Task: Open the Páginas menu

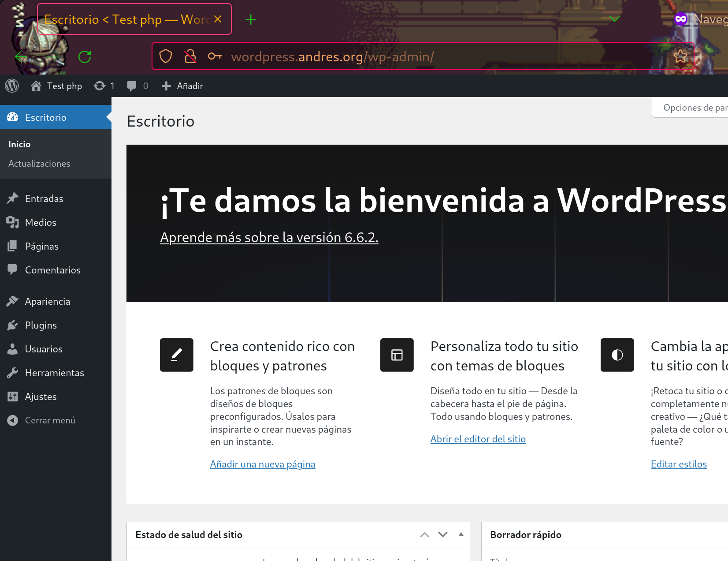Action: pyautogui.click(x=56, y=246)
